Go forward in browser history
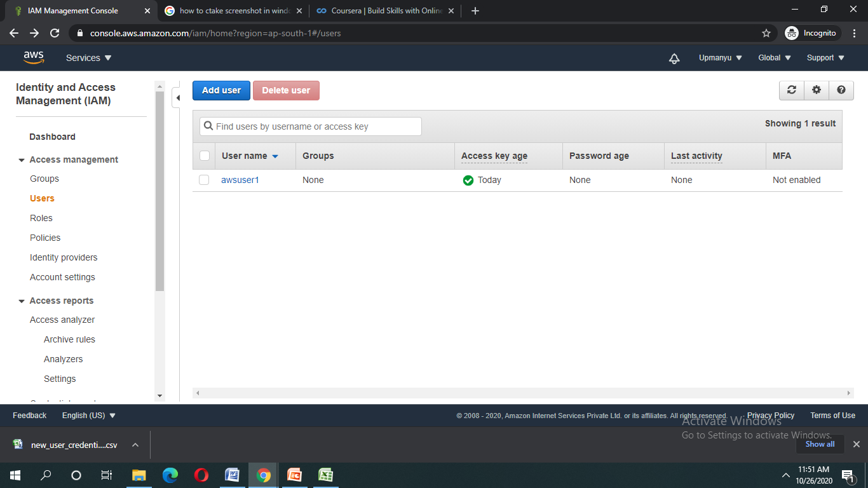The image size is (868, 488). pyautogui.click(x=34, y=33)
